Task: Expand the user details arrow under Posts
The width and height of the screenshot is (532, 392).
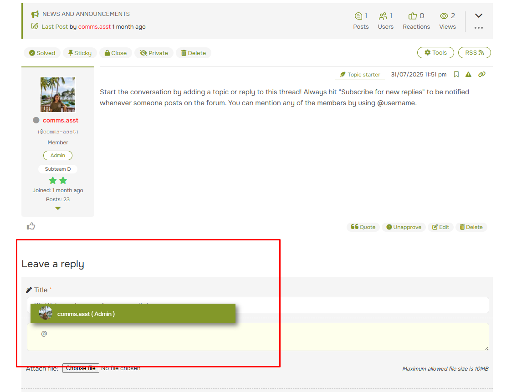Action: [x=58, y=209]
